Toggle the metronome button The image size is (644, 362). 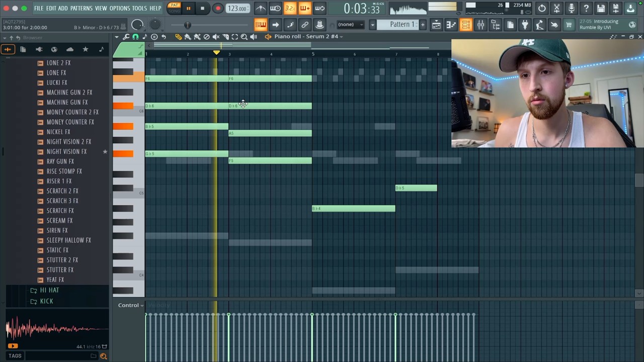[x=261, y=8]
